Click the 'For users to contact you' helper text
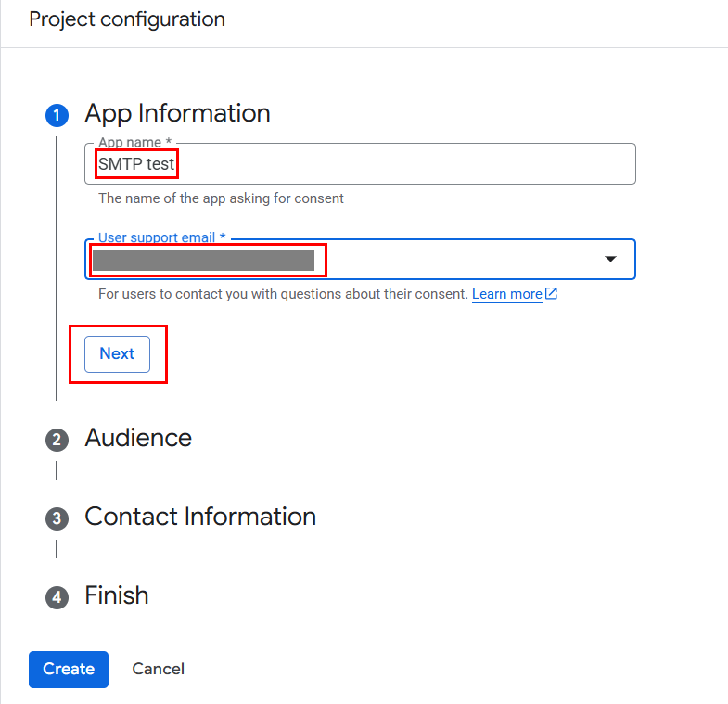 (283, 294)
